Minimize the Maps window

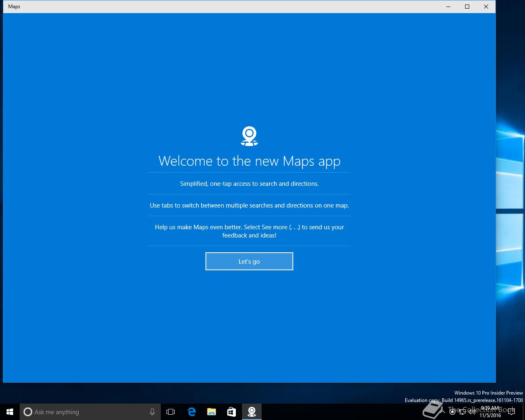(448, 7)
